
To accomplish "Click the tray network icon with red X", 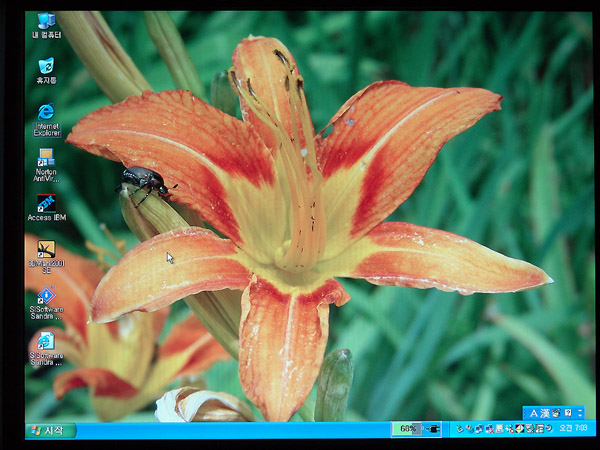I will (x=490, y=429).
